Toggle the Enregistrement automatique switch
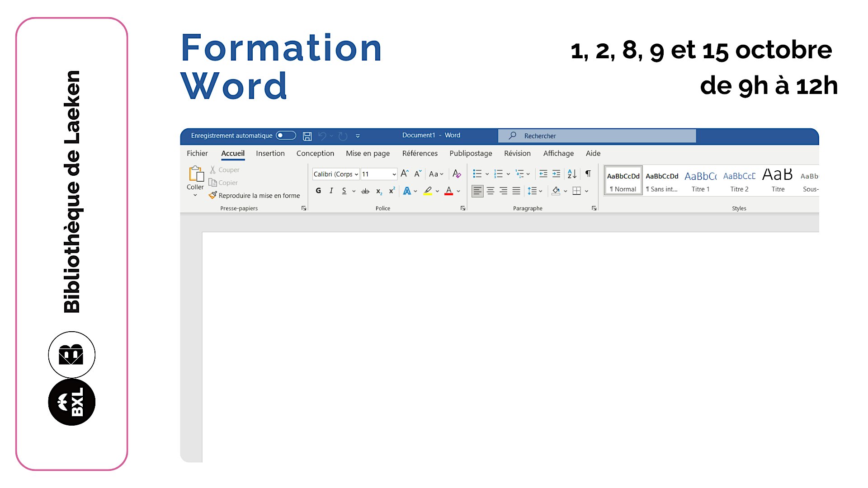Viewport: 868px width, 488px height. click(286, 136)
